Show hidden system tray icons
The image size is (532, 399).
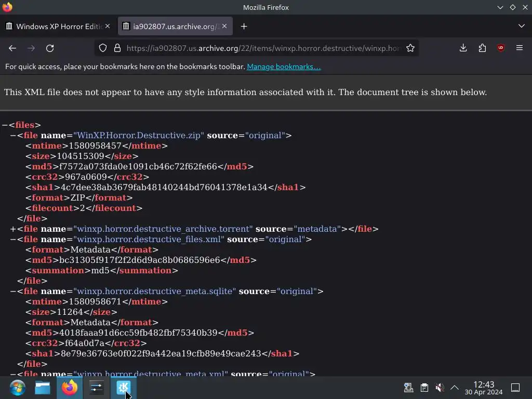point(455,388)
